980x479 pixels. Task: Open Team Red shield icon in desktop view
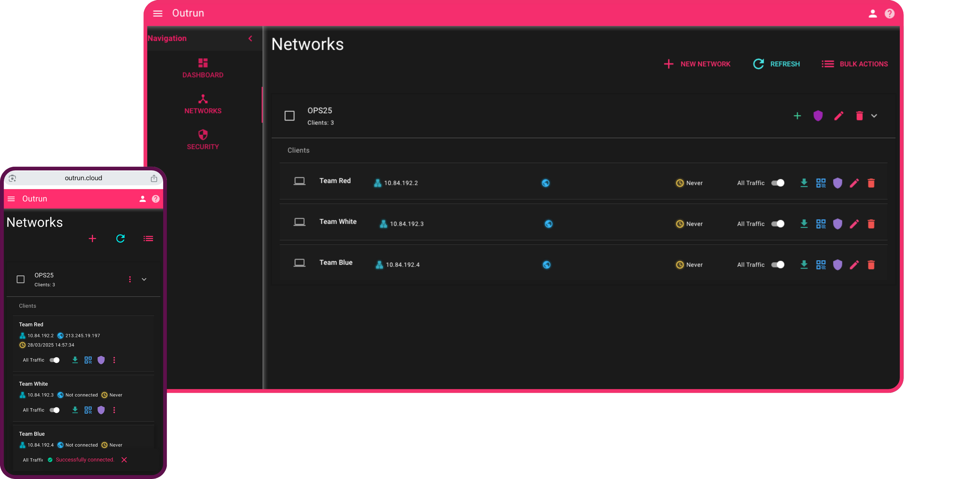(x=837, y=183)
